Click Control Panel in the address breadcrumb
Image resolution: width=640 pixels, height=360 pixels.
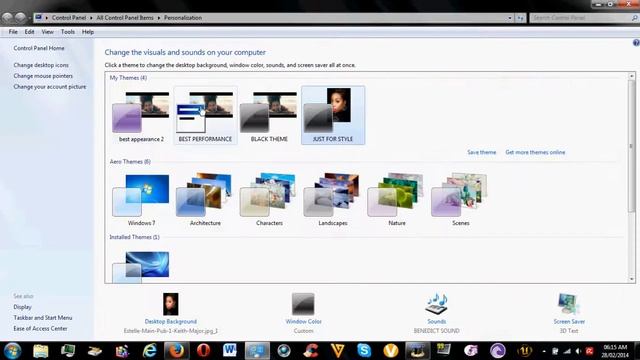pos(69,18)
